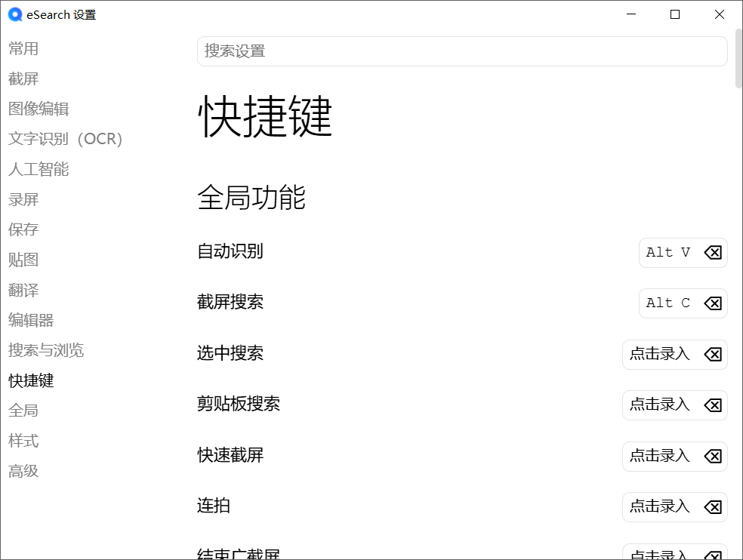The height and width of the screenshot is (560, 743).
Task: Clear the 自动识别 shortcut with its delete icon
Action: (713, 253)
